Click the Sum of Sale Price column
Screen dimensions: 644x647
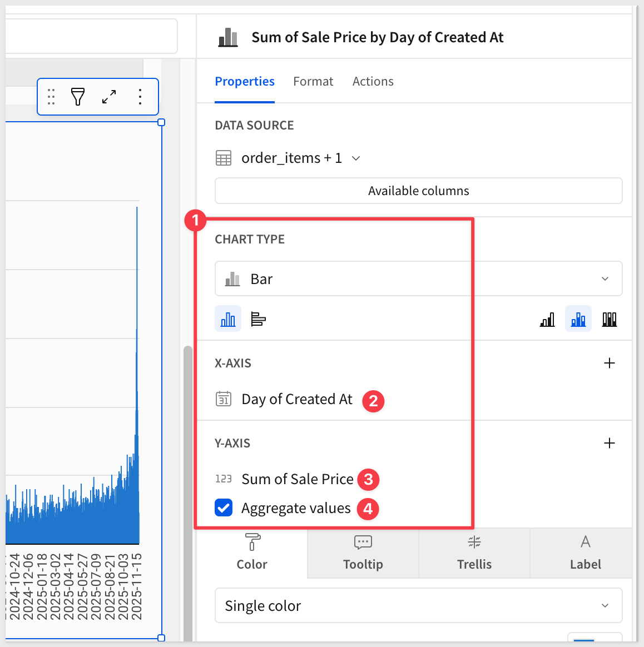point(297,479)
